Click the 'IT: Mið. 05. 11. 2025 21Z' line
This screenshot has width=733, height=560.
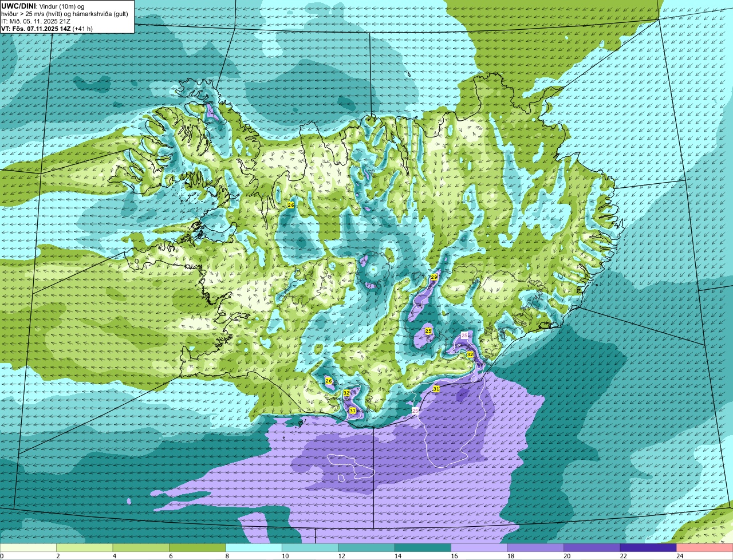36,21
